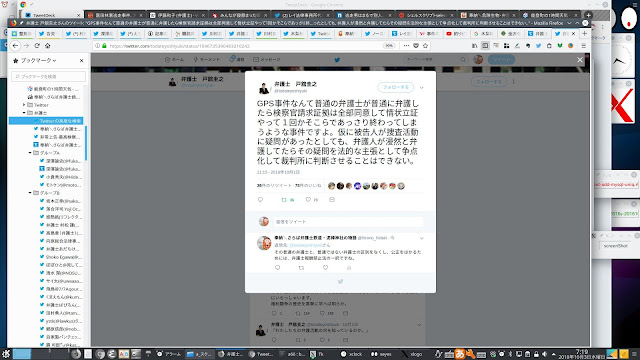640x360 pixels.
Task: Click the likes count link
Action: (x=308, y=186)
